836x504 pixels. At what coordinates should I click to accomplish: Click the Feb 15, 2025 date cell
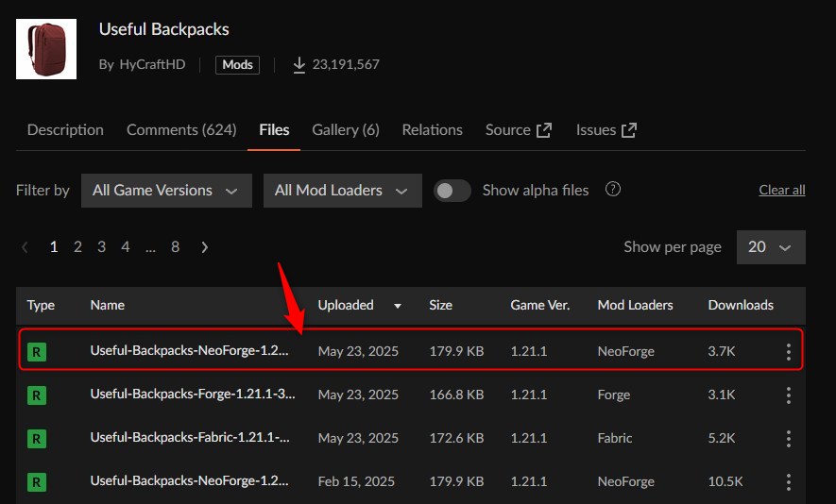point(356,481)
